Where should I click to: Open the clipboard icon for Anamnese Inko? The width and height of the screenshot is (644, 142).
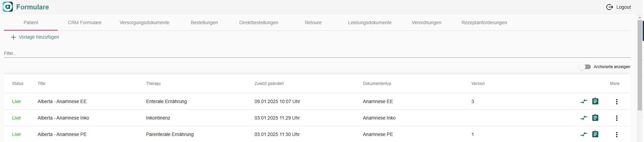(595, 118)
